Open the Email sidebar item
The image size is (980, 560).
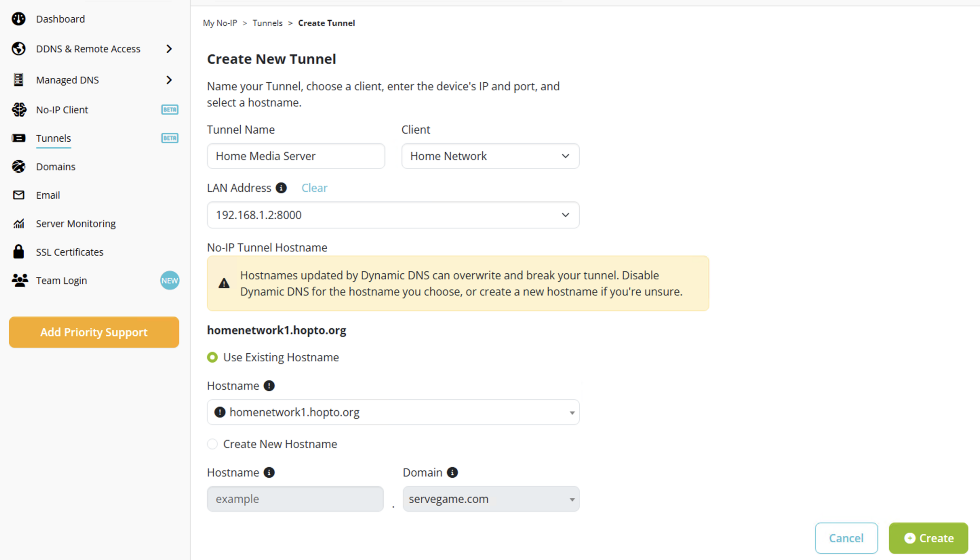(x=48, y=195)
